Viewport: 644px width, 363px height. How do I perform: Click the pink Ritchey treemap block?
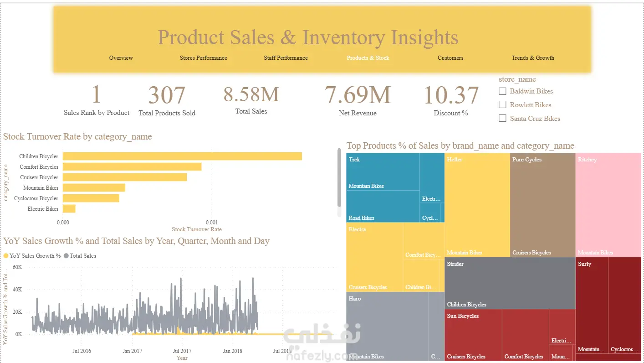pyautogui.click(x=608, y=205)
